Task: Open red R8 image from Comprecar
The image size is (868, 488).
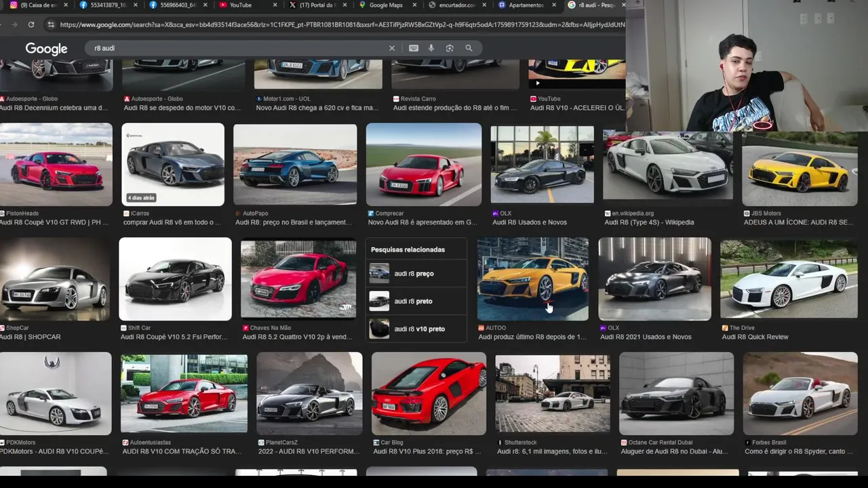Action: tap(424, 164)
